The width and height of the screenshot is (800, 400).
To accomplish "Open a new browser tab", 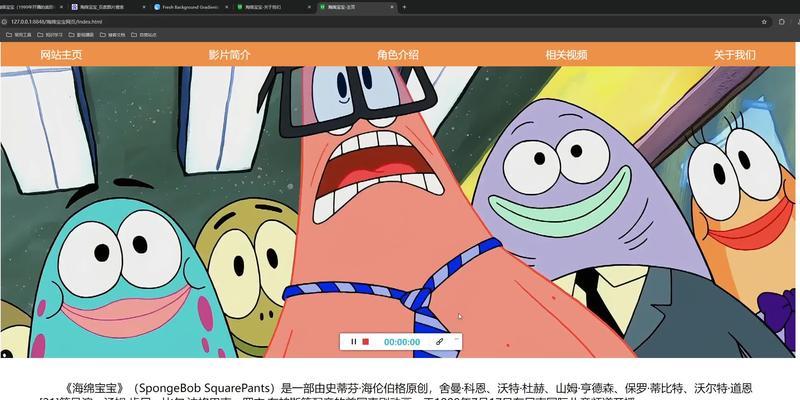I will 405,7.
